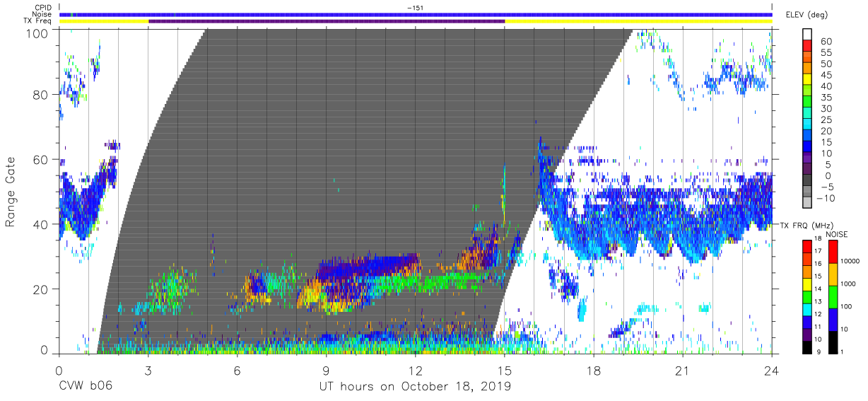Click the black bottom segment of TX FRQ colorbar
The width and height of the screenshot is (868, 401).
tap(808, 347)
